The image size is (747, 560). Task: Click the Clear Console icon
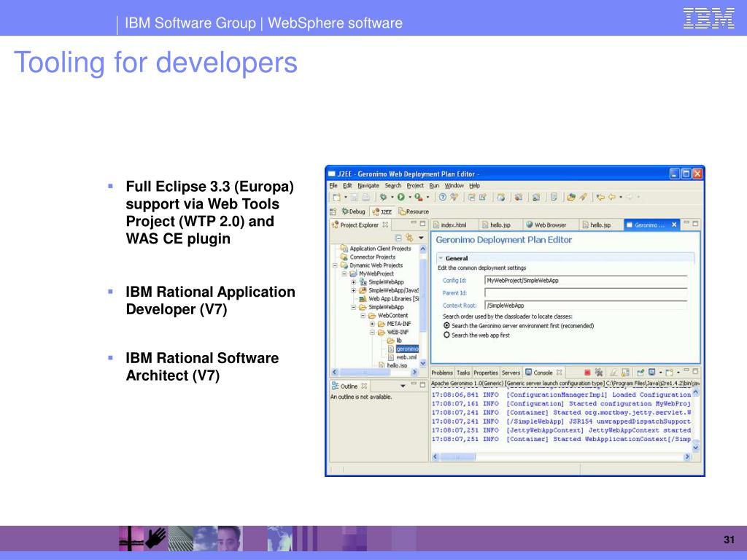614,373
